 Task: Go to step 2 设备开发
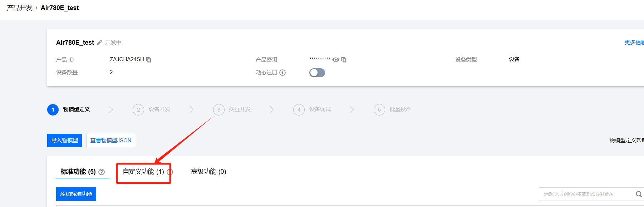[x=152, y=109]
